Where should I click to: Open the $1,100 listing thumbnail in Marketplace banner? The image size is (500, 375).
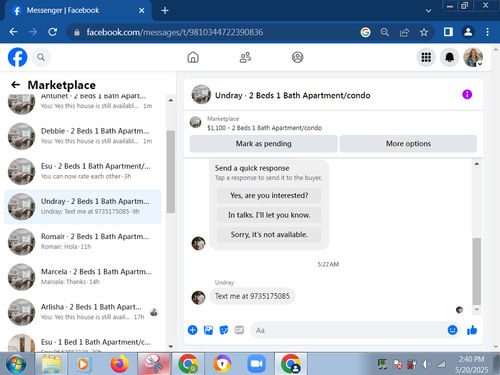click(x=195, y=122)
